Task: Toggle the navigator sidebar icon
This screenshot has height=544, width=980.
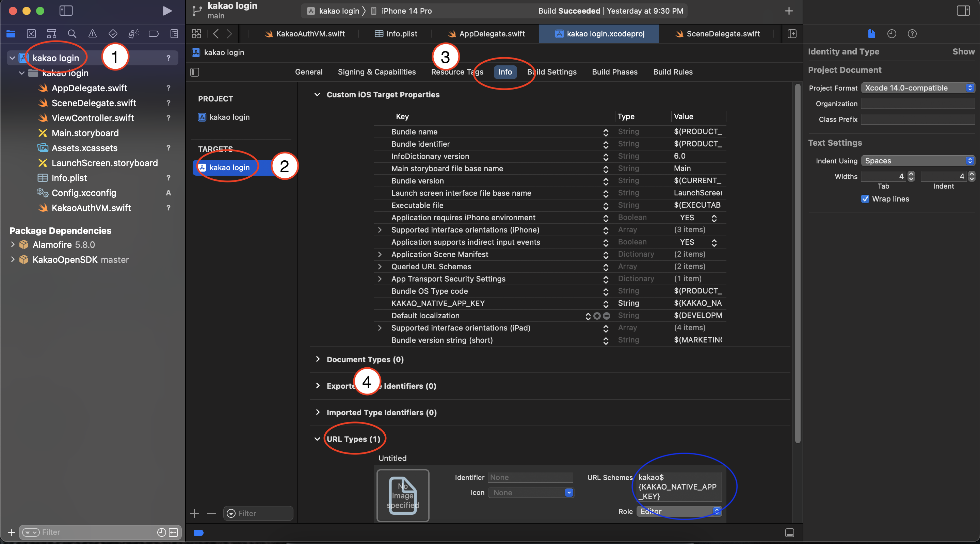Action: click(66, 11)
